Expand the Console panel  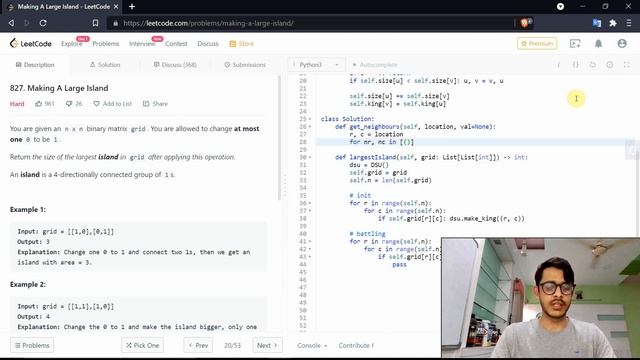[312, 345]
